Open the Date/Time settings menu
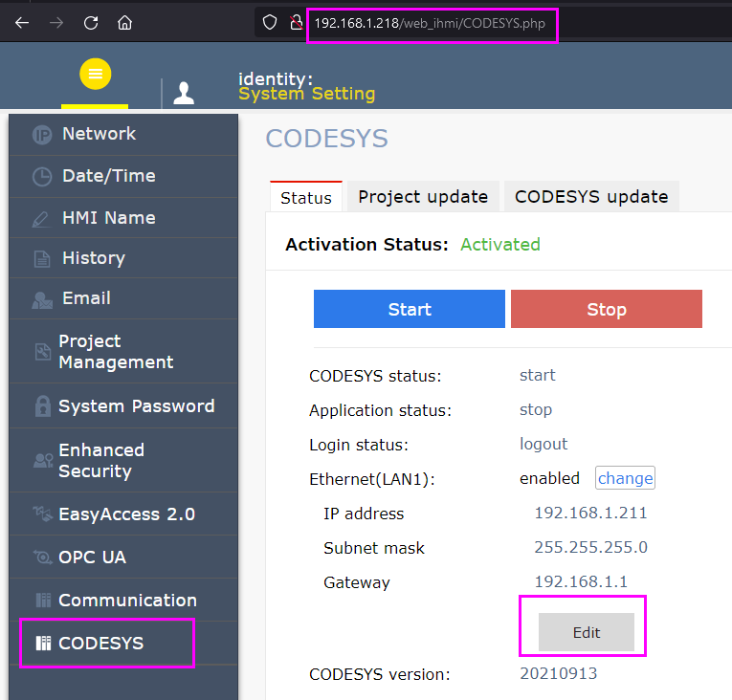This screenshot has height=700, width=732. [123, 176]
